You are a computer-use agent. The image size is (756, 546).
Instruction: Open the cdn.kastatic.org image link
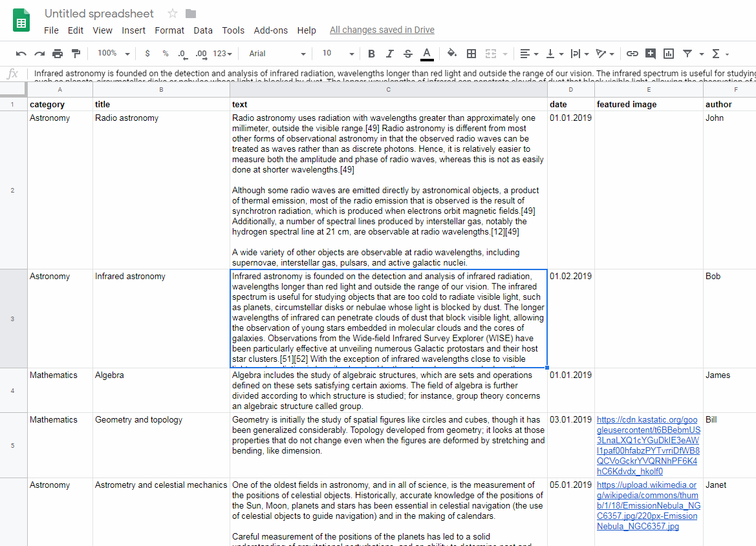tap(649, 445)
